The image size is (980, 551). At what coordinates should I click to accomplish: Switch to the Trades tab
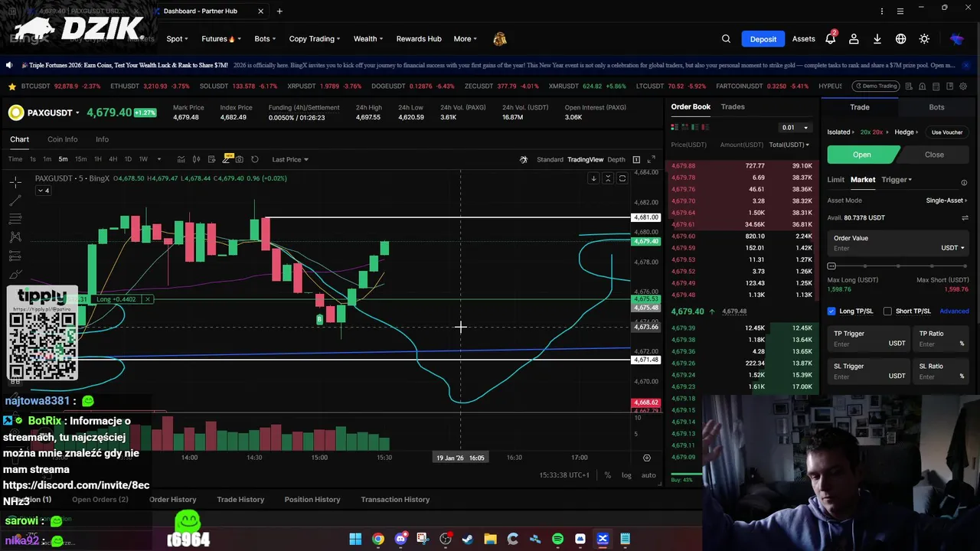[733, 107]
